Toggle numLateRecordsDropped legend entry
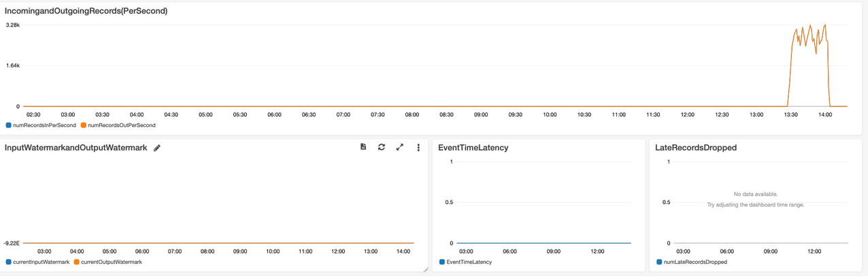The height and width of the screenshot is (276, 868). (691, 262)
